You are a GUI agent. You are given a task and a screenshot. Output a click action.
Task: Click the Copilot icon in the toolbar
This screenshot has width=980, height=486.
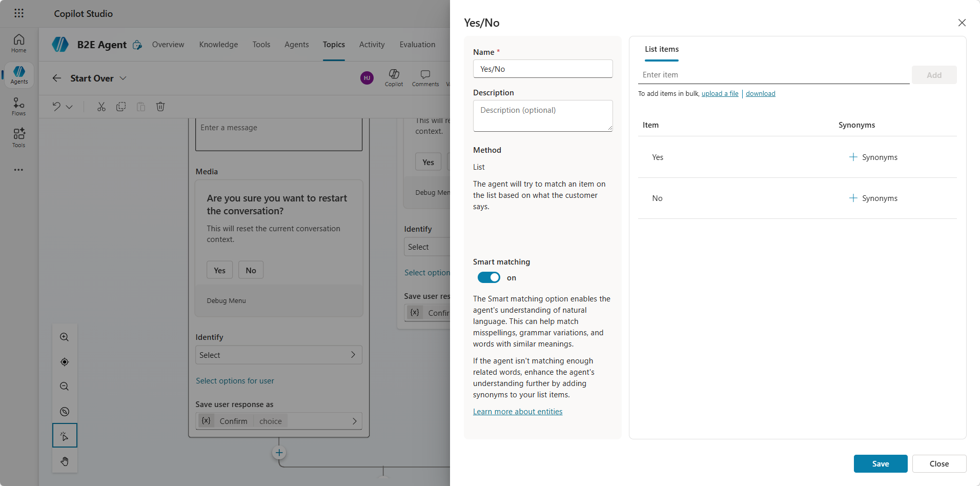pyautogui.click(x=394, y=77)
